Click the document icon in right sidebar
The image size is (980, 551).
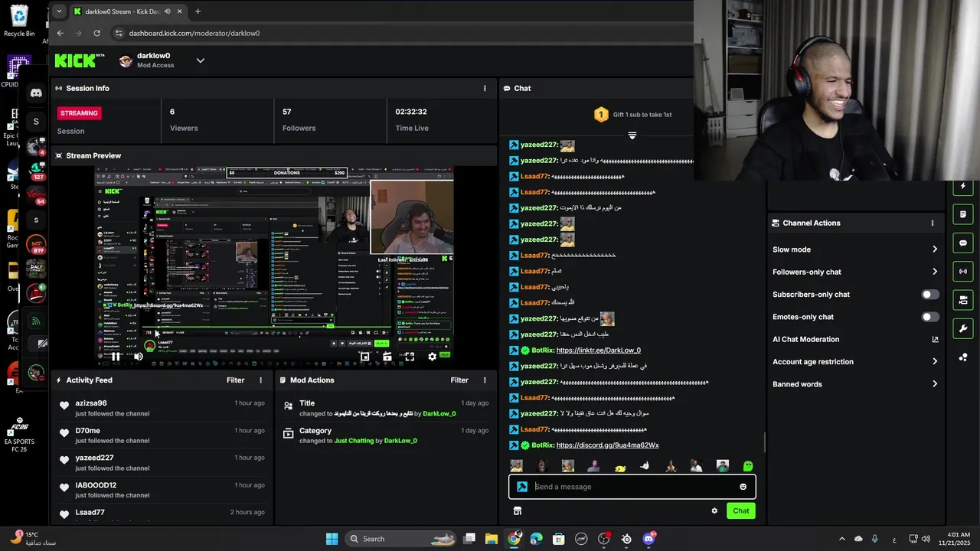pos(963,214)
